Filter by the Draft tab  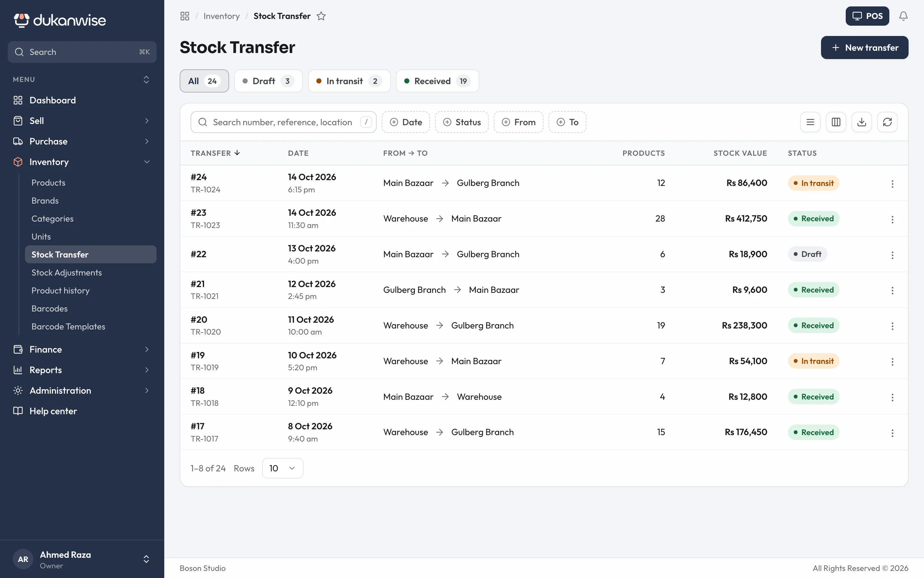click(269, 81)
